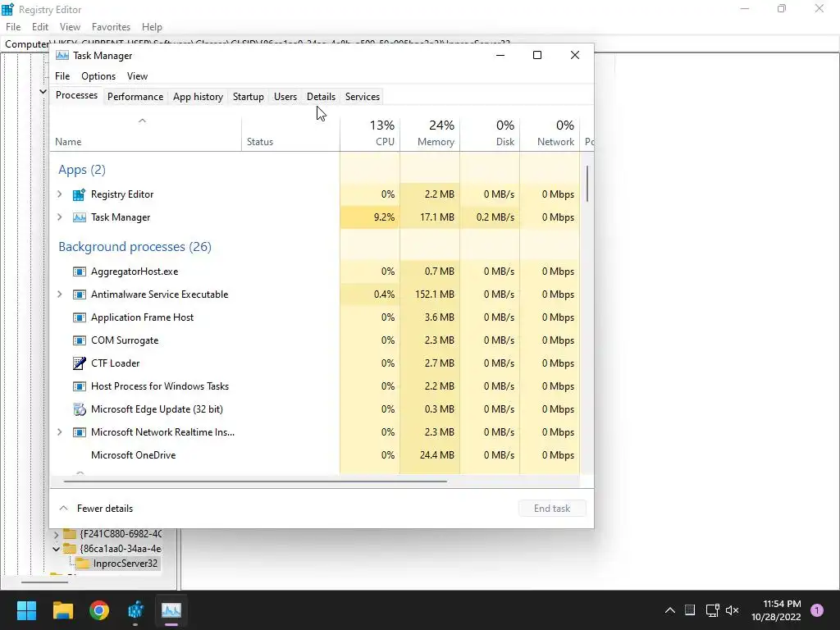Expand Microsoft Network Realtime Inspection row
This screenshot has width=840, height=630.
point(59,432)
